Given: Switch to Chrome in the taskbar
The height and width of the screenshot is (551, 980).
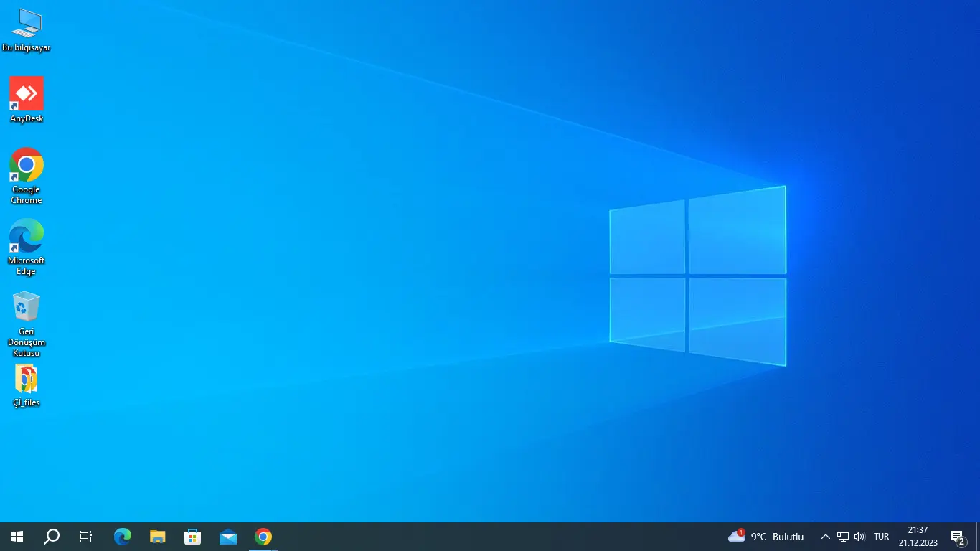Looking at the screenshot, I should pyautogui.click(x=263, y=537).
